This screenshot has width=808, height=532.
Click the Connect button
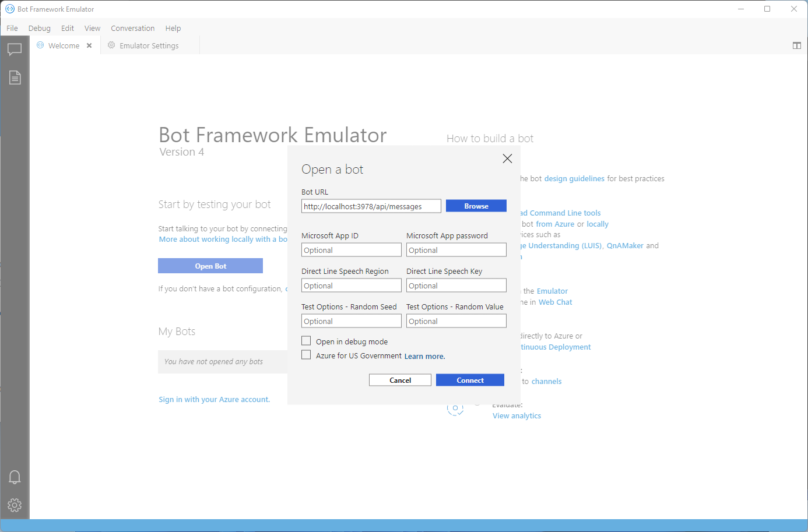[x=470, y=380]
